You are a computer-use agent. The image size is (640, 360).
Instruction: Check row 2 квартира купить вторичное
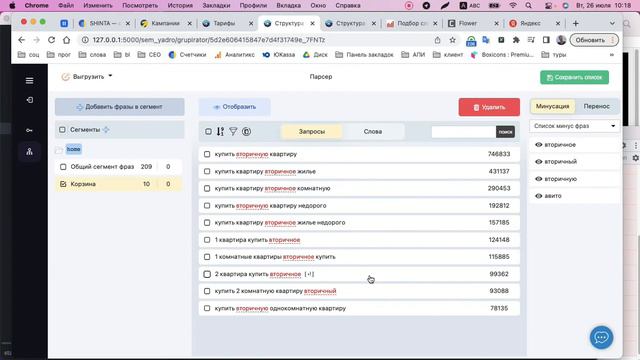pyautogui.click(x=207, y=274)
